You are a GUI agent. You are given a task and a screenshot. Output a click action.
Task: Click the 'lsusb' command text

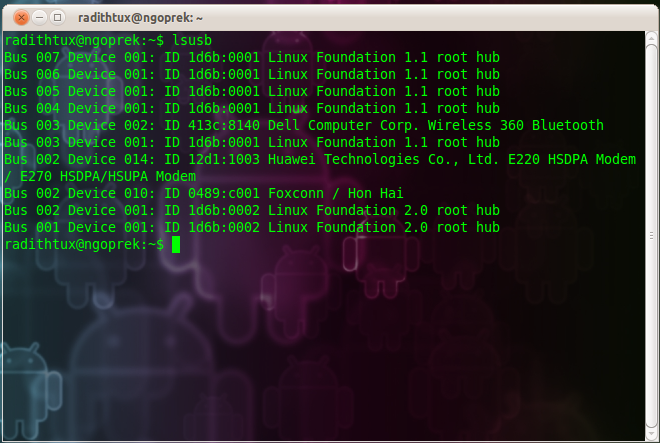tap(192, 40)
